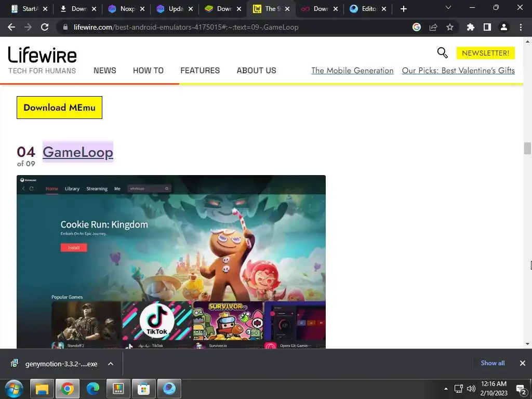532x399 pixels.
Task: Open the HOW TO menu
Action: point(148,71)
